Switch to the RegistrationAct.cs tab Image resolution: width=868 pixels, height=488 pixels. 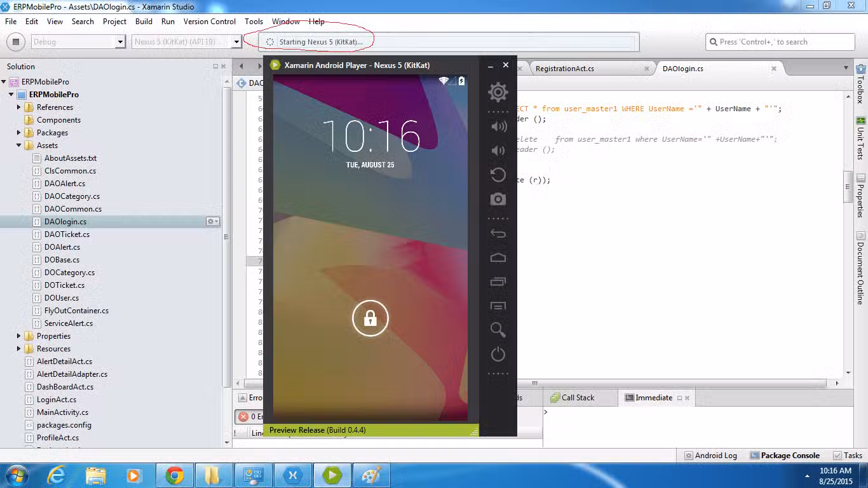pos(564,69)
